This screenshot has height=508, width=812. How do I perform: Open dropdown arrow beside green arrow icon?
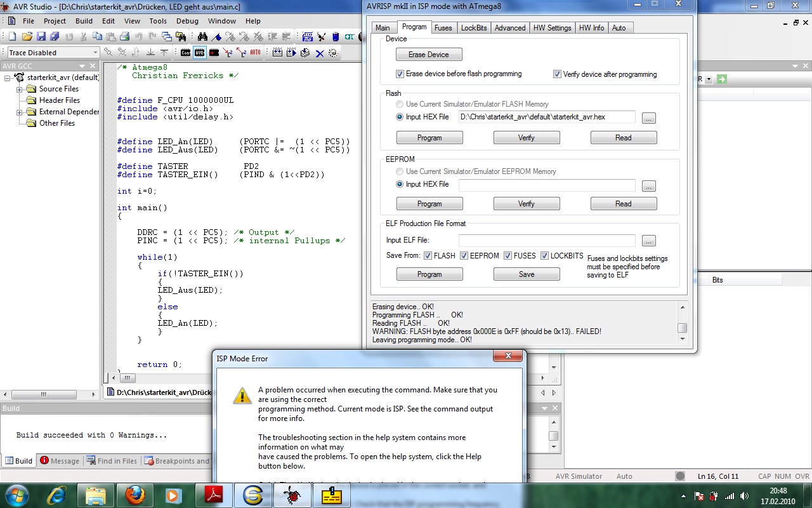coord(709,79)
